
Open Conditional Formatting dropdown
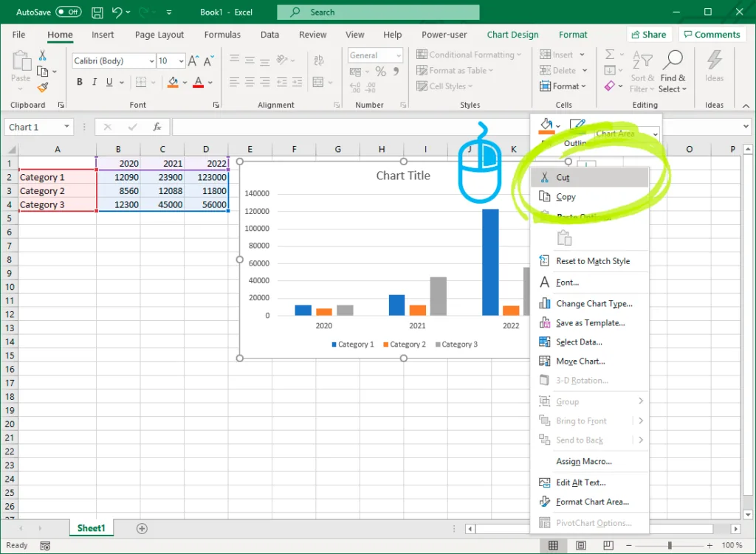pyautogui.click(x=469, y=55)
